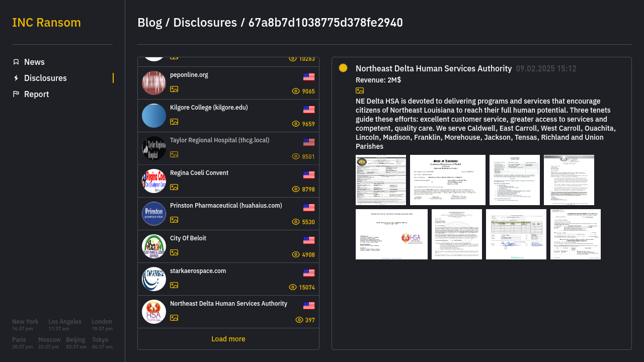Click the peponline.org avatar
The width and height of the screenshot is (644, 362).
[x=154, y=83]
